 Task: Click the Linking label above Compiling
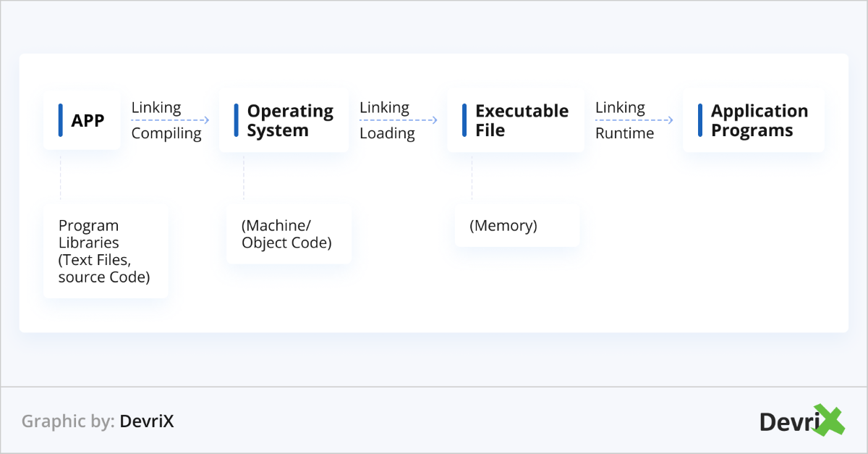click(156, 108)
